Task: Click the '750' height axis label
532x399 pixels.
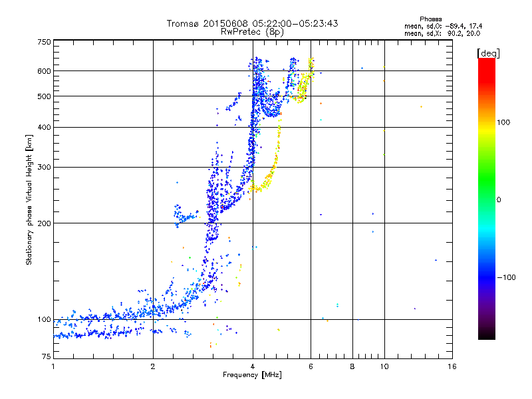Action: pos(44,42)
